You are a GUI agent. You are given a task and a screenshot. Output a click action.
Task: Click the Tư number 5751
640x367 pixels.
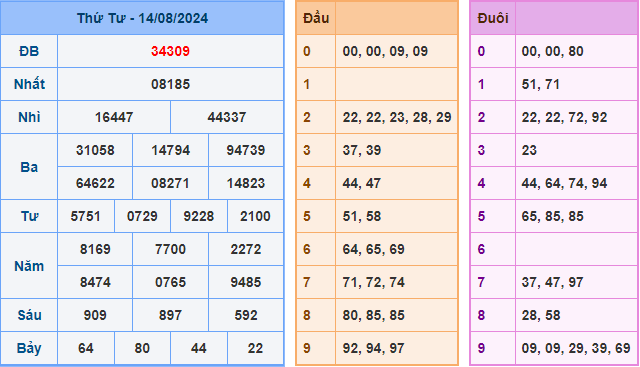tap(85, 216)
